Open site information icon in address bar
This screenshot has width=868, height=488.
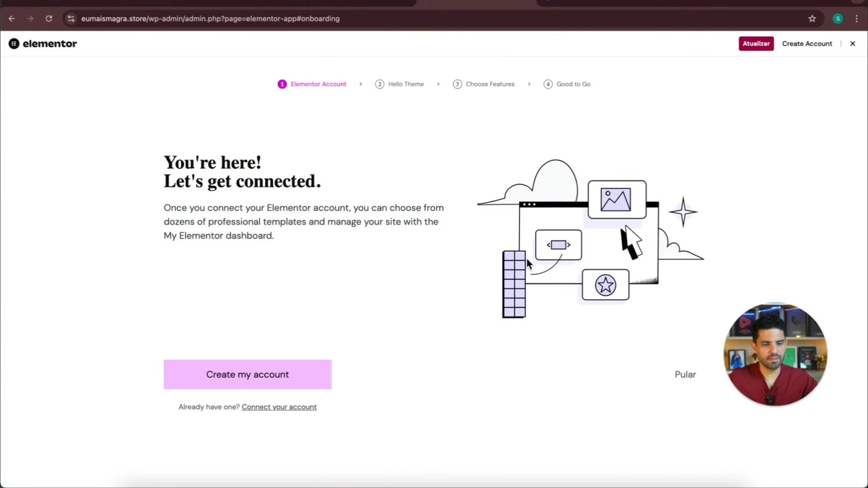(x=71, y=19)
